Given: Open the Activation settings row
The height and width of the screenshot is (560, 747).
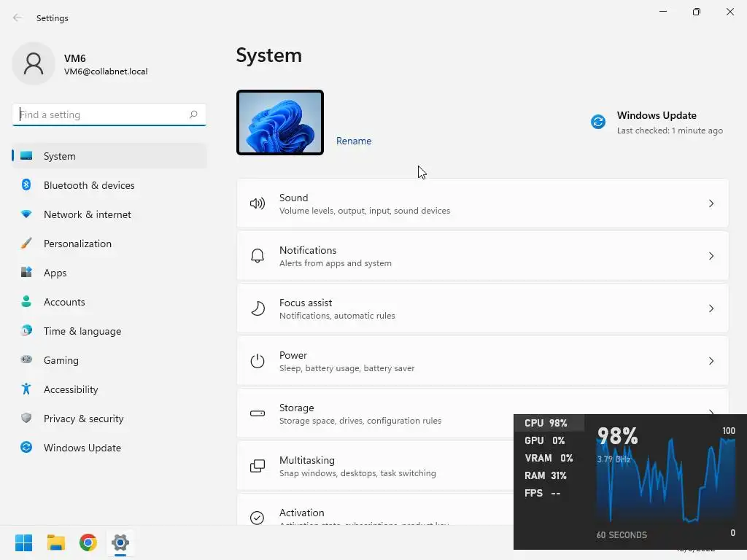Looking at the screenshot, I should [x=375, y=510].
